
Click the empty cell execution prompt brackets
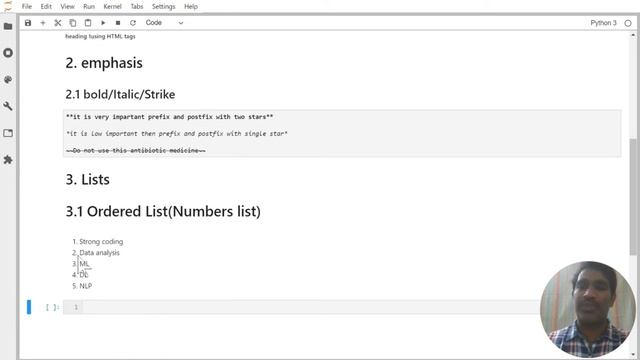(x=52, y=307)
